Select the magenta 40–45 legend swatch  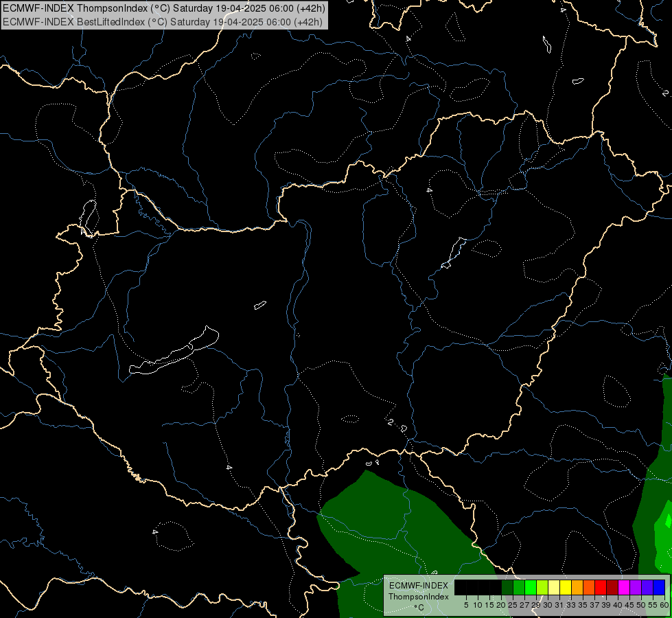pyautogui.click(x=624, y=587)
